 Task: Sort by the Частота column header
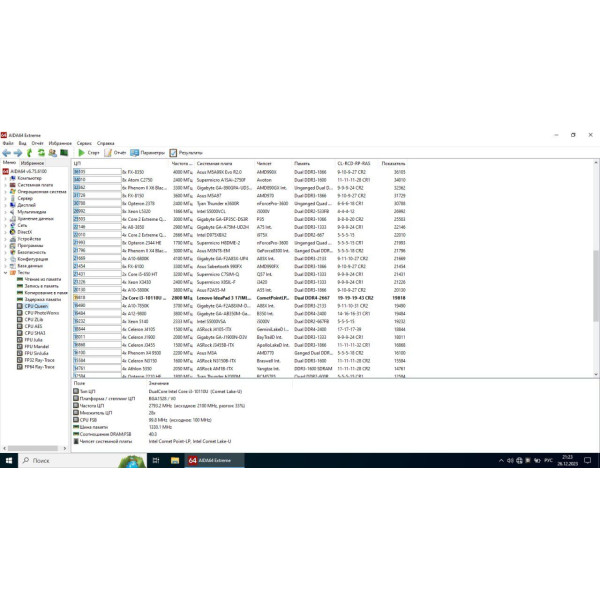[182, 163]
